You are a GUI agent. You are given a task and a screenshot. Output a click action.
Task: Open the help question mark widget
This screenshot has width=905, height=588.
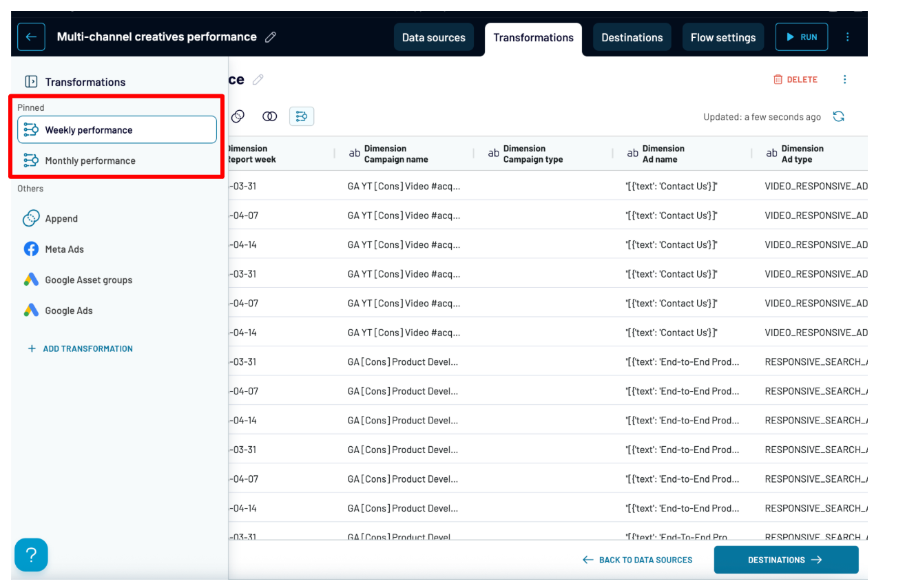[31, 555]
